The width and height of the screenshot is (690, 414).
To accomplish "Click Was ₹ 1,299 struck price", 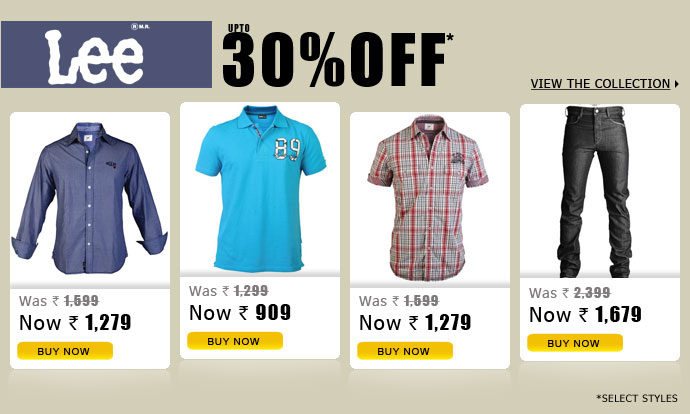I will pos(228,291).
